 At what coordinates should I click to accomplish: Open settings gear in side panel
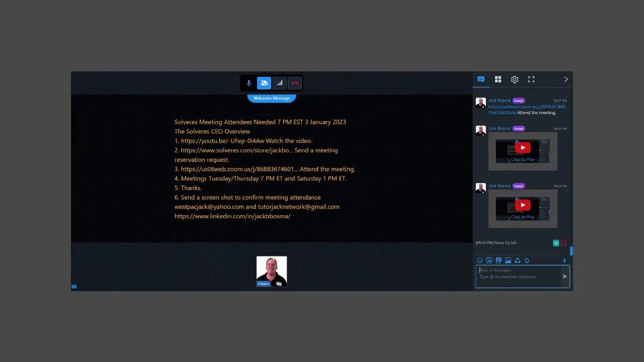click(x=515, y=79)
